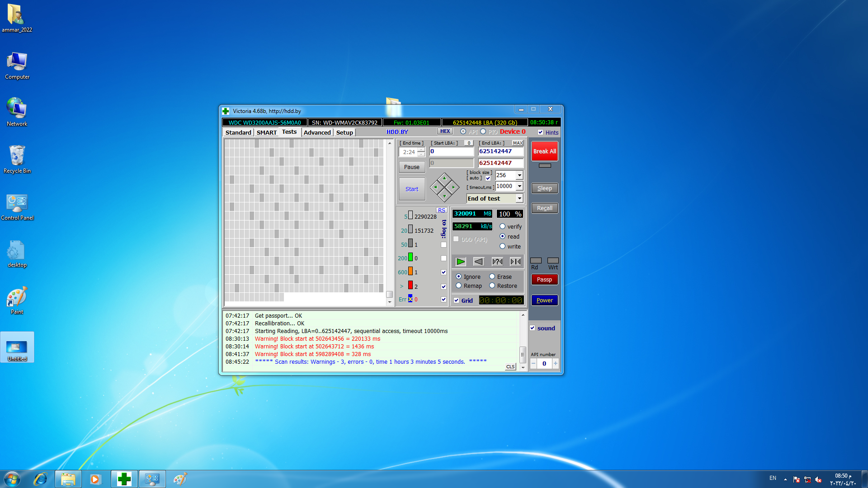
Task: Click the Action Center flag tray icon
Action: point(797,479)
